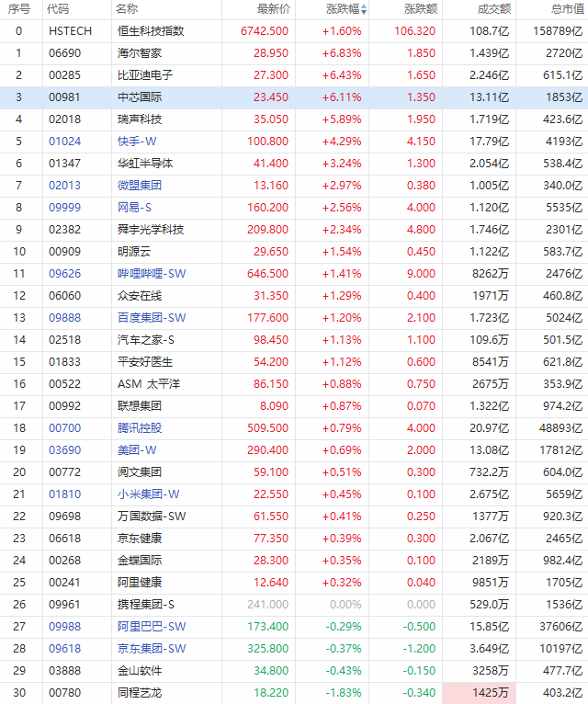Viewport: 588px width, 704px height.
Task: Select the 阿里健康 row name
Action: tap(140, 583)
